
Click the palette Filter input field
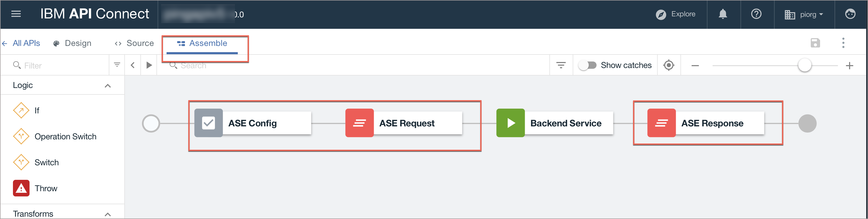(61, 65)
